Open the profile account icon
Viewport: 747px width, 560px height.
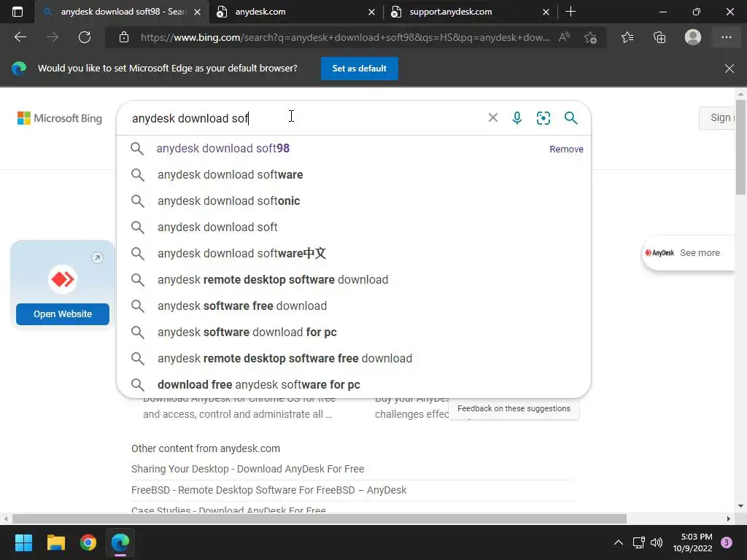point(693,37)
